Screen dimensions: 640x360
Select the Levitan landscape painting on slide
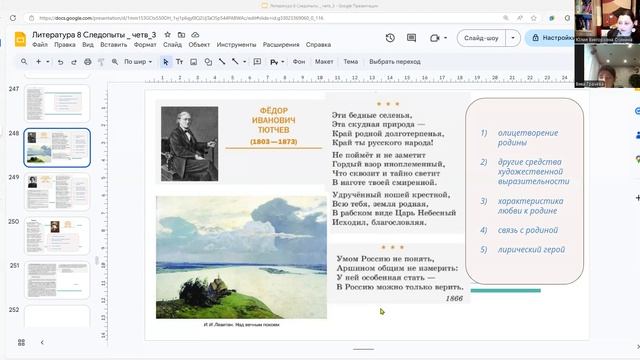241,257
